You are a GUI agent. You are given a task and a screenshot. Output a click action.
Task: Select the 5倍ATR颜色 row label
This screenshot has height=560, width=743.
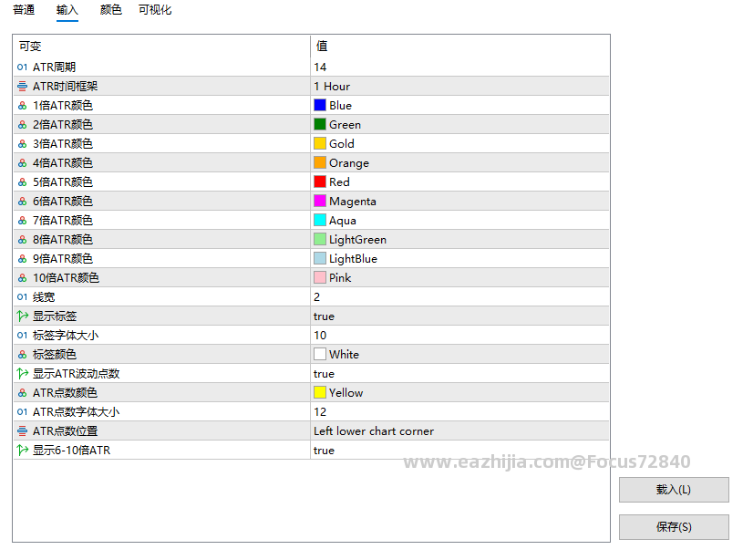tap(63, 182)
